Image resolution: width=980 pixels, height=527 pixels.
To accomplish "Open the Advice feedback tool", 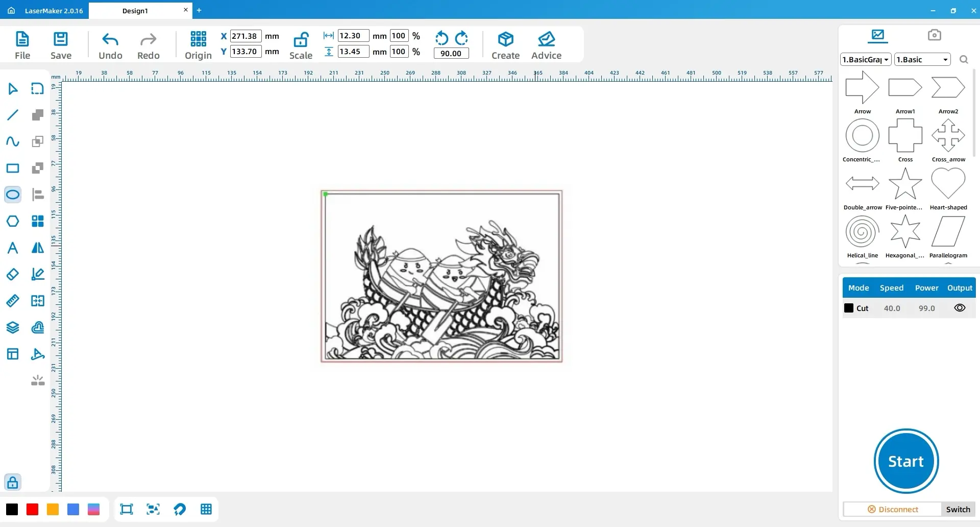I will click(x=546, y=45).
